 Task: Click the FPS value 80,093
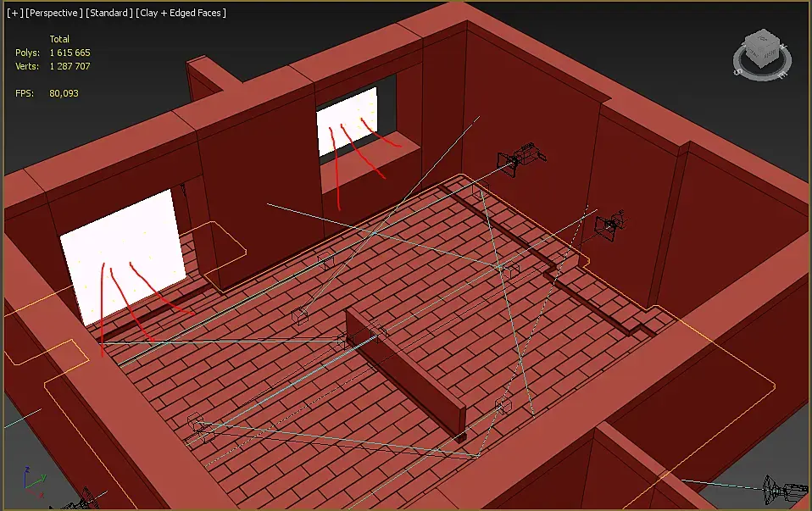pos(64,94)
